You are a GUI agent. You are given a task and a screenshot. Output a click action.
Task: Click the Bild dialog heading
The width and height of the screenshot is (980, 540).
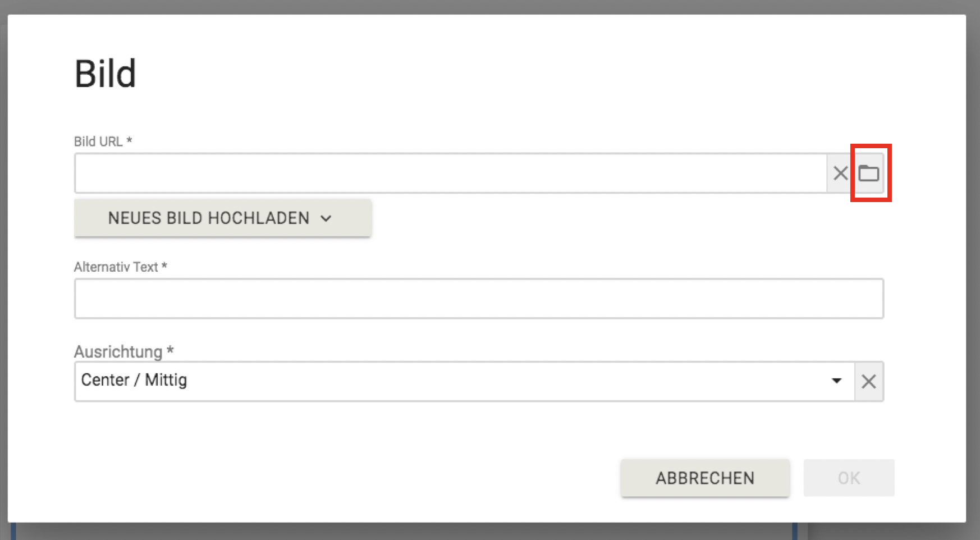[x=106, y=74]
